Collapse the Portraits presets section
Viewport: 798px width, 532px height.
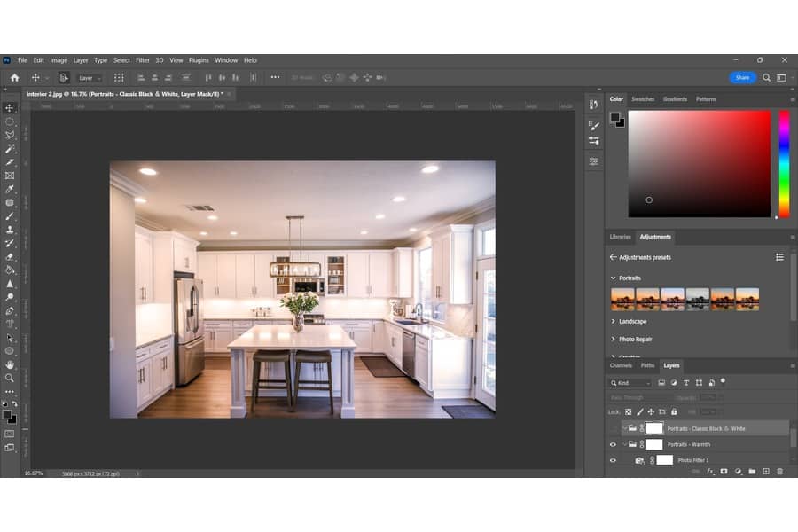[613, 278]
